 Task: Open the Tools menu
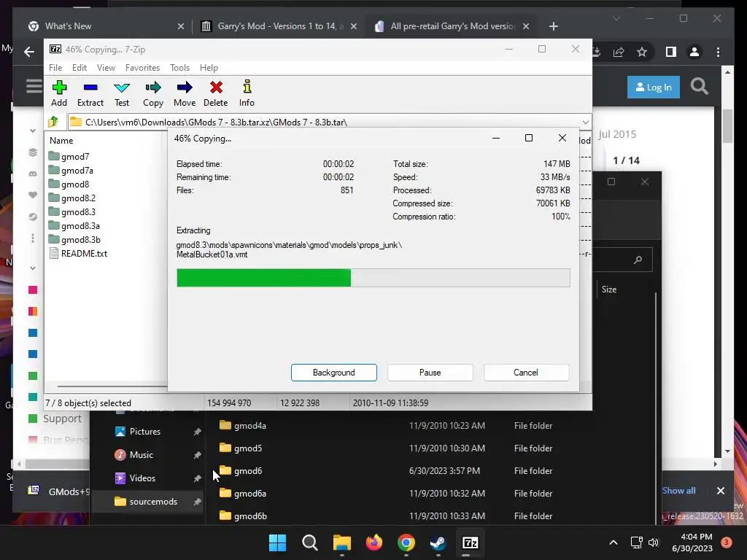tap(179, 68)
